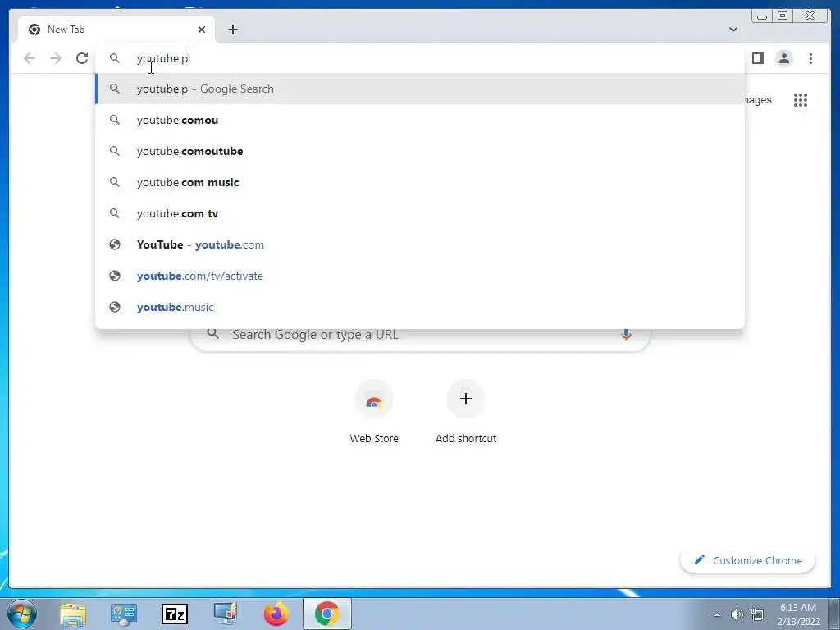
Task: Open the Web Store shortcut
Action: (374, 413)
